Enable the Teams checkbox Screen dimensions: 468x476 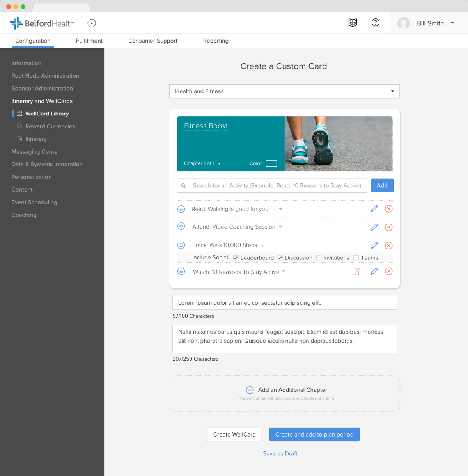[x=356, y=258]
